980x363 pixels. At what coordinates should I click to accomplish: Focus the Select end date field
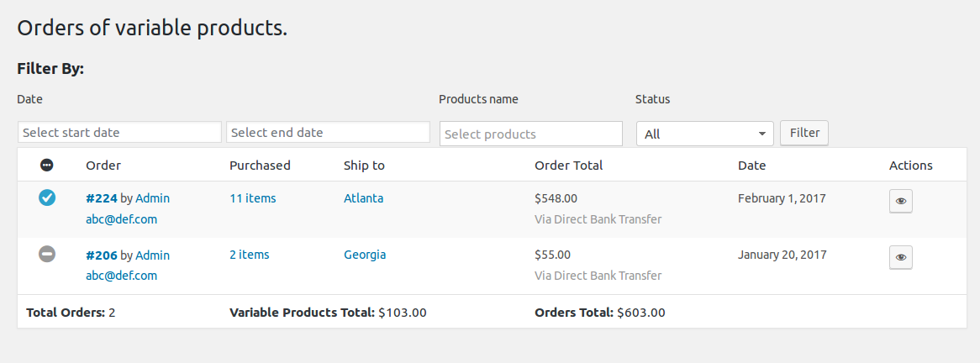(328, 133)
